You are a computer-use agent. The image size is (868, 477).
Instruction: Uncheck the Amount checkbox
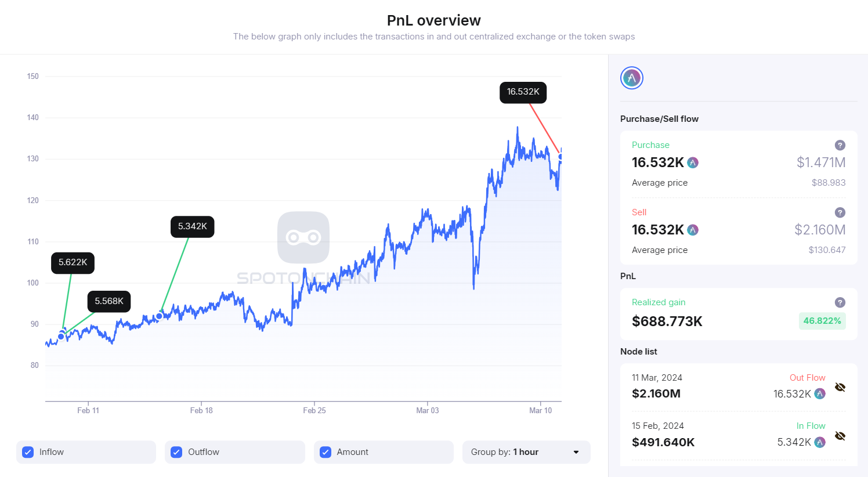point(325,452)
